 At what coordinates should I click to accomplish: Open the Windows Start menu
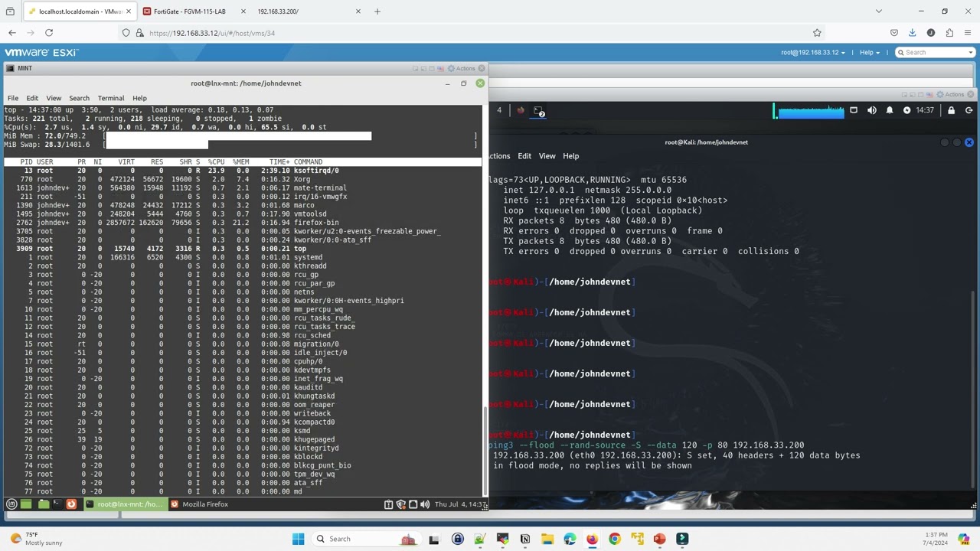[298, 539]
